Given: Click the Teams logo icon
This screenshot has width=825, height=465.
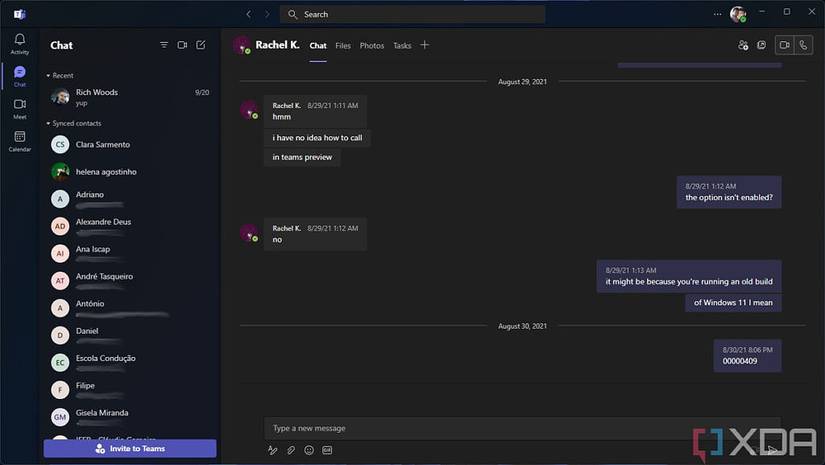Looking at the screenshot, I should pyautogui.click(x=19, y=14).
